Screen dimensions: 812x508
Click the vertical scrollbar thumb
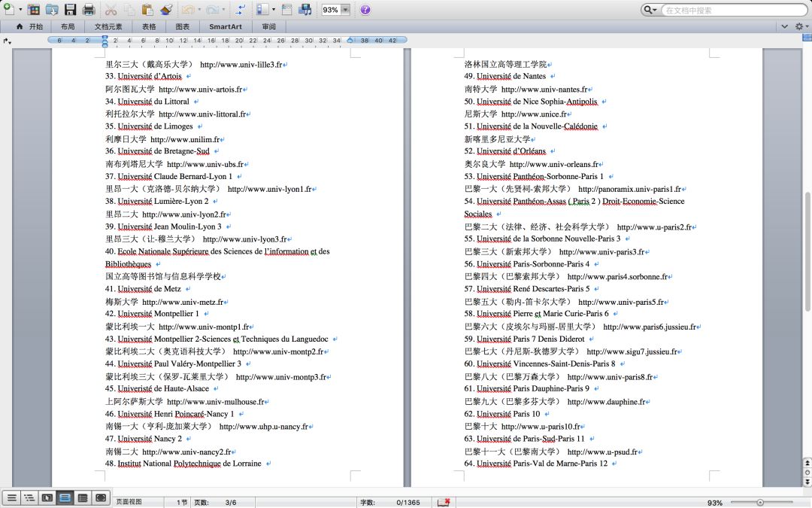[x=807, y=251]
